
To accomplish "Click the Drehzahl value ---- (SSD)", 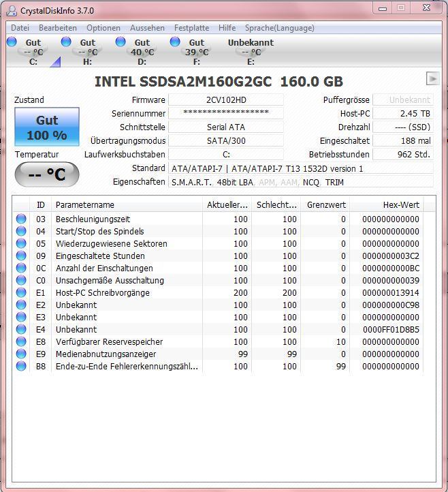I will pos(403,127).
